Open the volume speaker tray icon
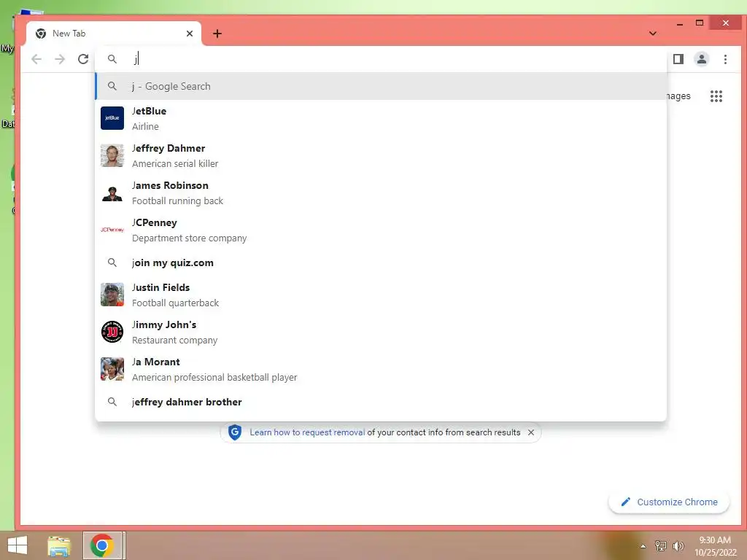Screen dimensions: 747x560 point(678,545)
